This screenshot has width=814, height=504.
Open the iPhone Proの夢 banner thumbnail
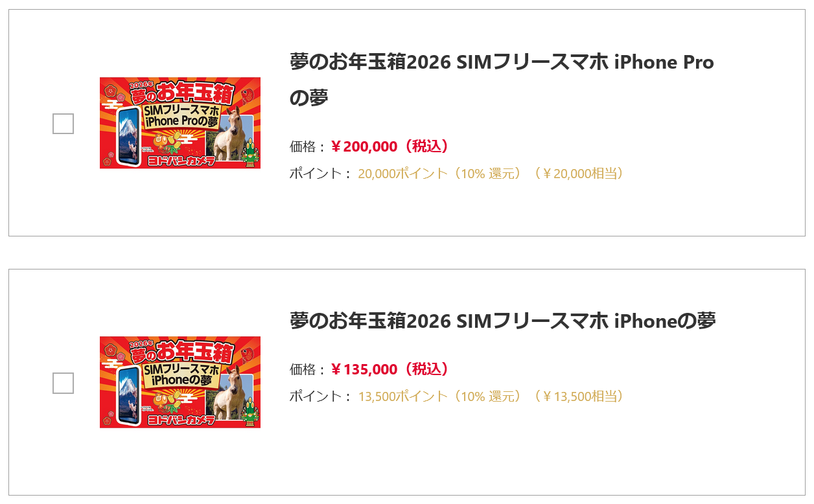[180, 122]
